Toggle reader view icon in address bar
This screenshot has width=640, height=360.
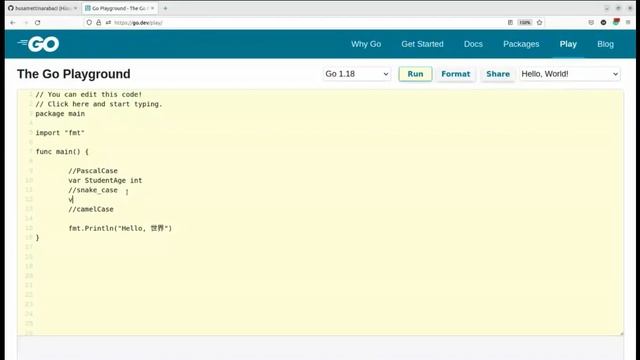pyautogui.click(x=510, y=22)
